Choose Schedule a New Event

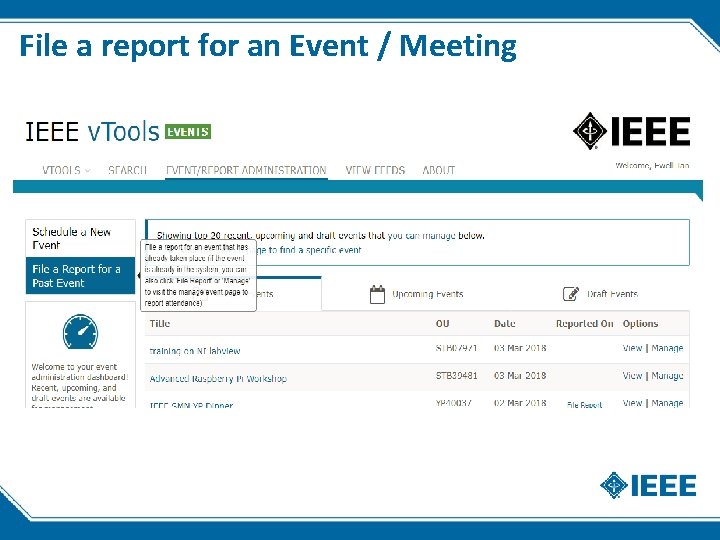(80, 238)
